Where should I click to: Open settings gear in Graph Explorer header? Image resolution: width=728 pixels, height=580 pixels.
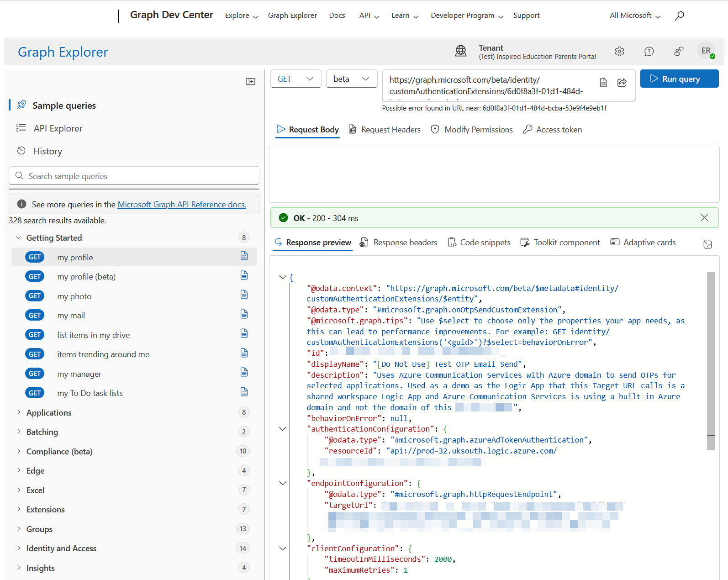pos(619,52)
